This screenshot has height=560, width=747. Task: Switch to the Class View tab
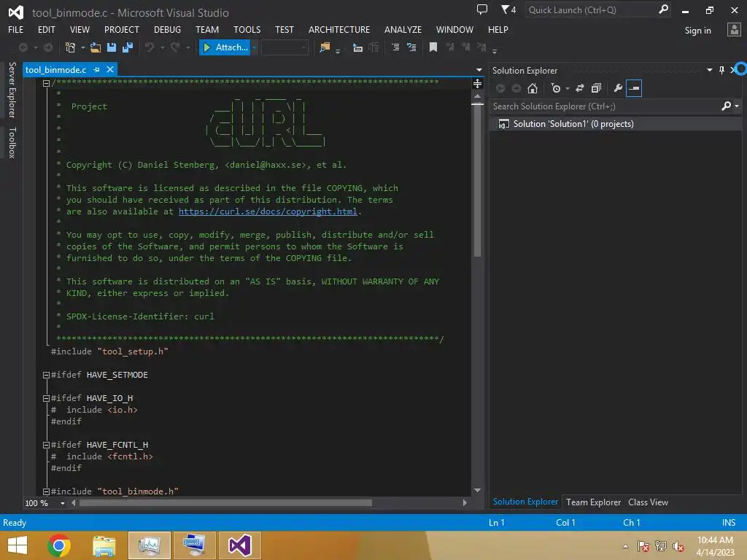648,502
